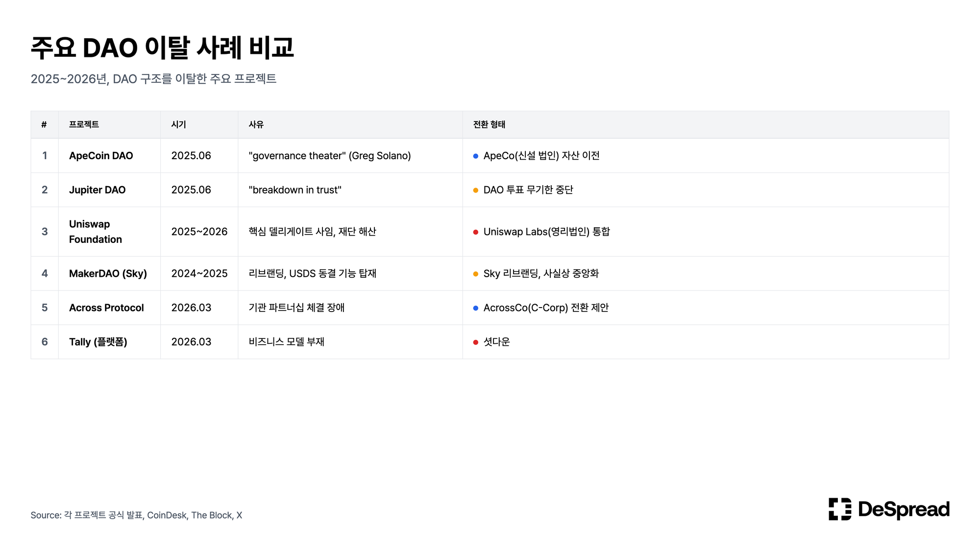The height and width of the screenshot is (551, 980).
Task: Click the Across Protocol project name
Action: point(106,308)
